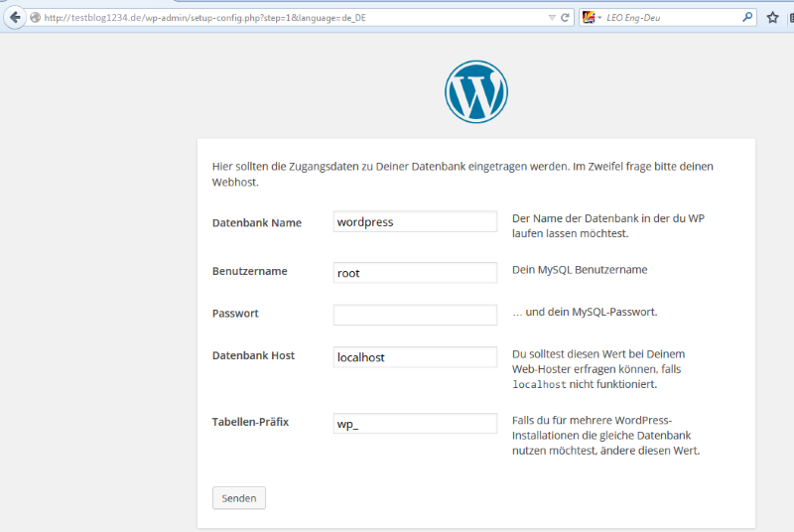Open the URL history dropdown arrow
The width and height of the screenshot is (794, 532).
click(x=552, y=18)
